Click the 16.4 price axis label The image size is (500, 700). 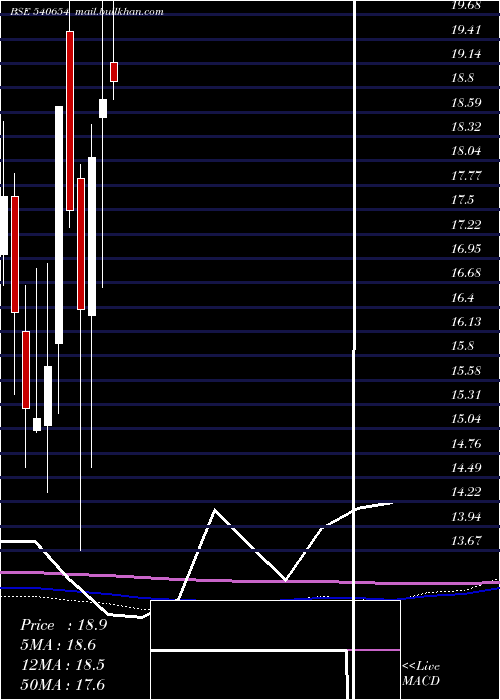pyautogui.click(x=462, y=297)
